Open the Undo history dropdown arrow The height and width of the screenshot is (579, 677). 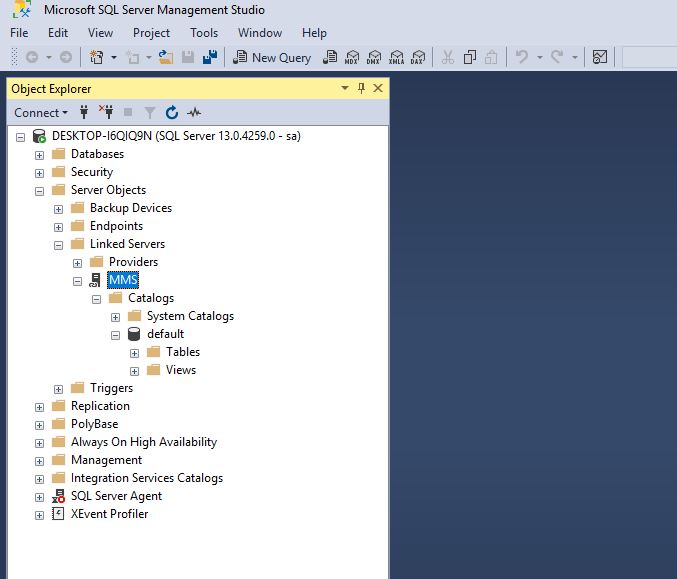(x=540, y=57)
